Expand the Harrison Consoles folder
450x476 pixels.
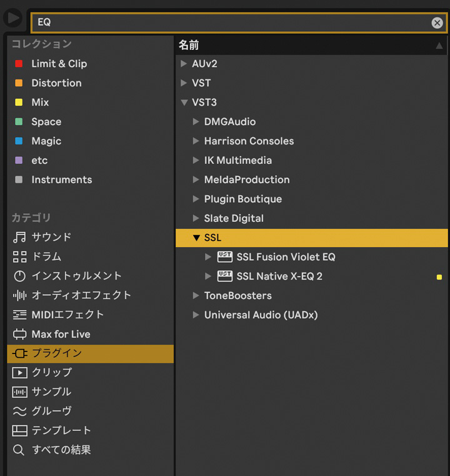pos(196,141)
